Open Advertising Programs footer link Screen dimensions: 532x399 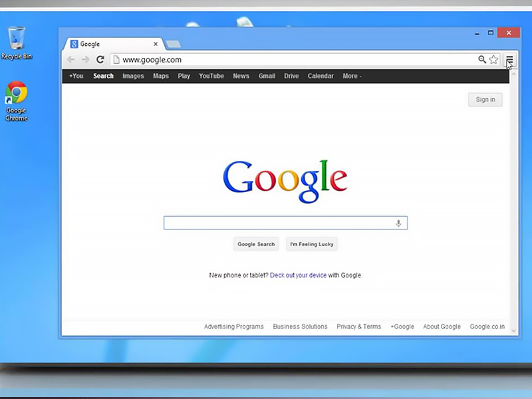tap(234, 327)
